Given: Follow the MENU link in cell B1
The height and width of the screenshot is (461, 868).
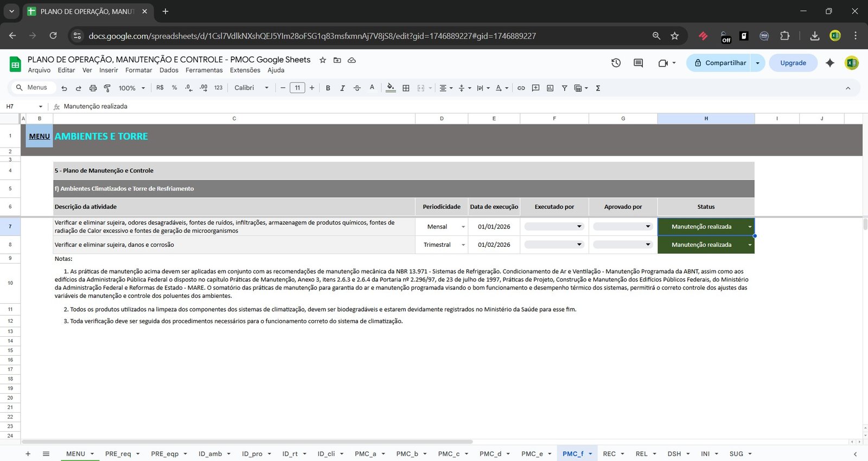Looking at the screenshot, I should [x=39, y=136].
